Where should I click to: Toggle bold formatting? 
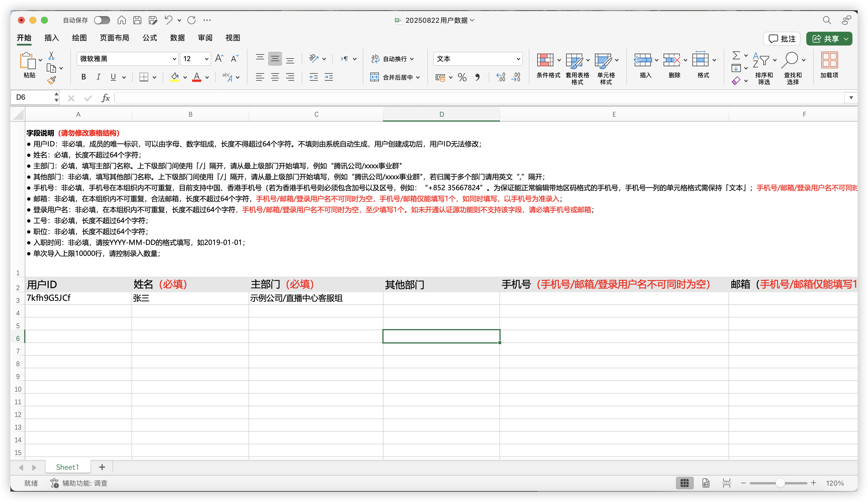tap(83, 77)
